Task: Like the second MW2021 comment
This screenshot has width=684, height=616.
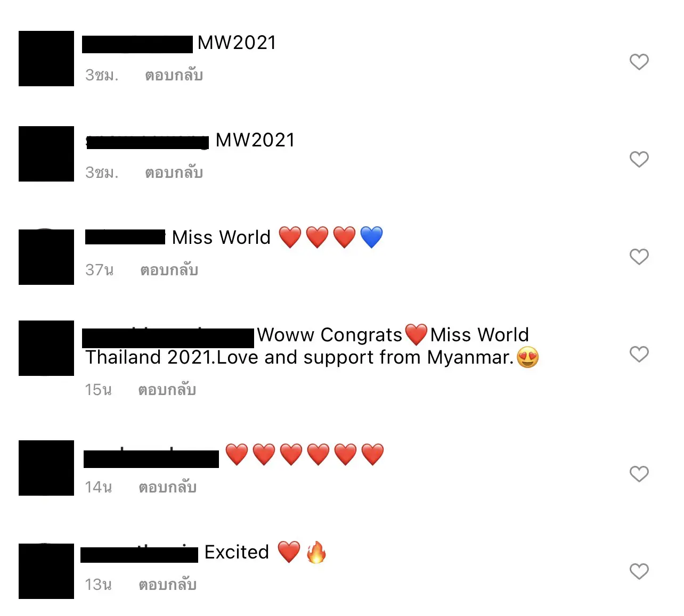Action: (639, 159)
